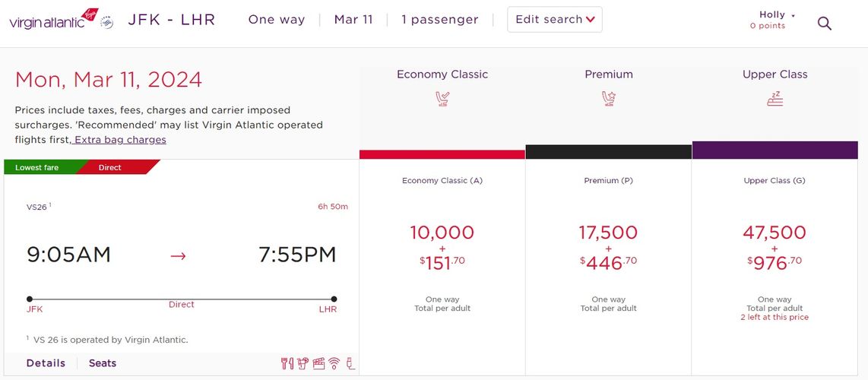868x380 pixels.
Task: Click the drinks amenity icon
Action: point(303,363)
